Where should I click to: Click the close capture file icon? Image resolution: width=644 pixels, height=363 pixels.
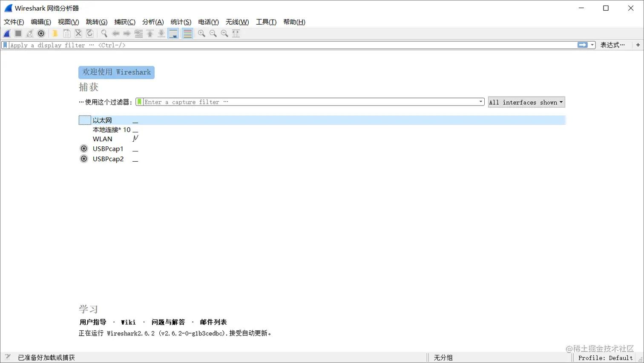(78, 34)
